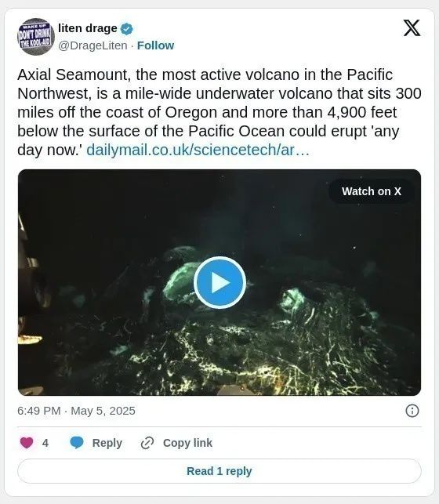This screenshot has height=504, width=439.
Task: Play the underwater volcano video
Action: pos(219,282)
